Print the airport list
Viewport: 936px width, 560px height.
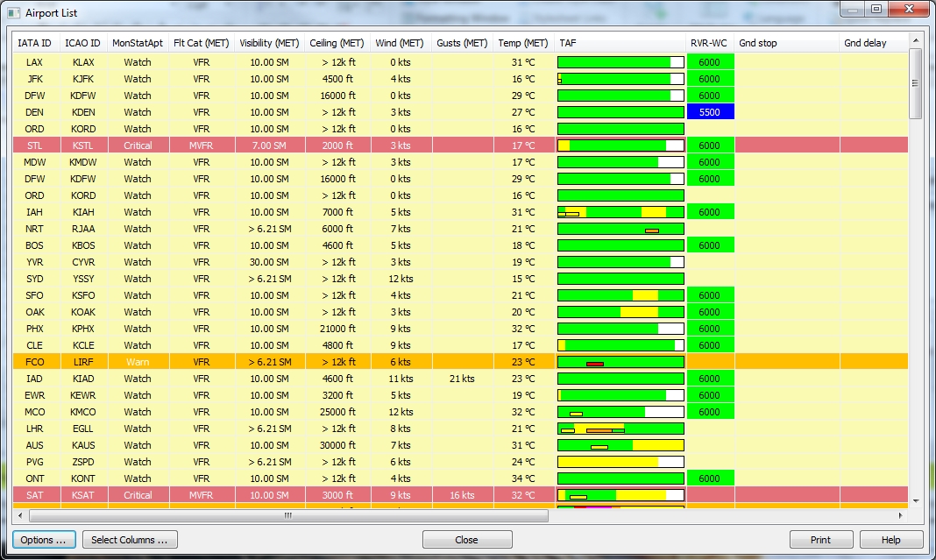(x=821, y=540)
